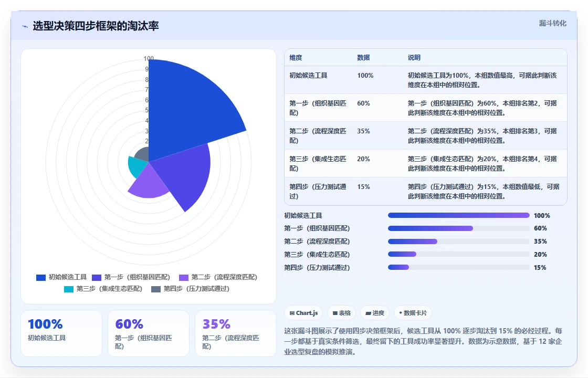Click legend label 初始候选工具

[68, 277]
